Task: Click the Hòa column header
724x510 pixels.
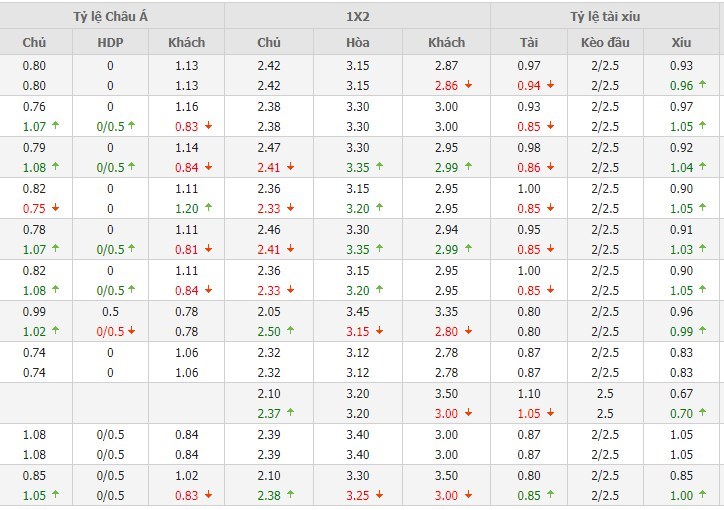Action: (x=358, y=42)
